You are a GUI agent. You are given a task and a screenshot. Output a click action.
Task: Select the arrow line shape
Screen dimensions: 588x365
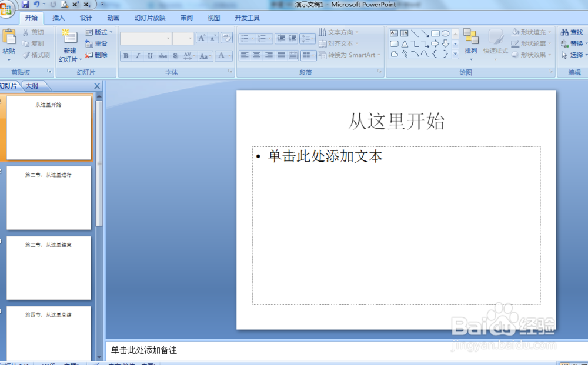(x=425, y=33)
